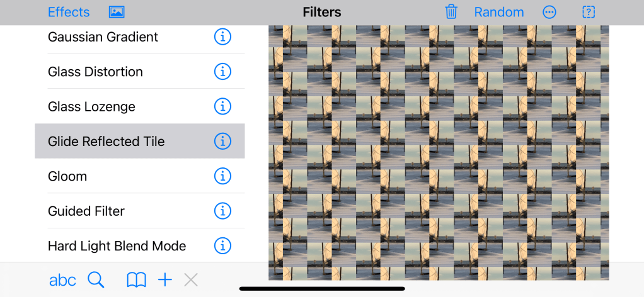Tap the tiled preview image
Viewport: 644px width, 297px height.
[x=439, y=152]
